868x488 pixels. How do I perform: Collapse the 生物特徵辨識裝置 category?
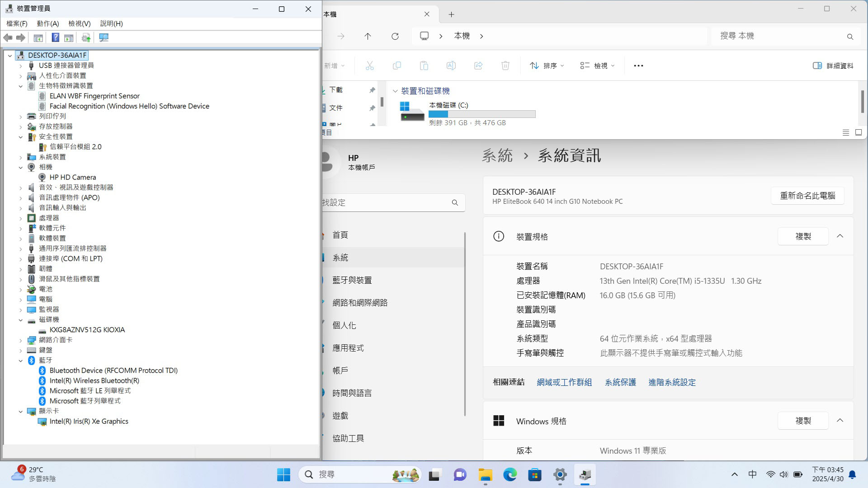(21, 86)
